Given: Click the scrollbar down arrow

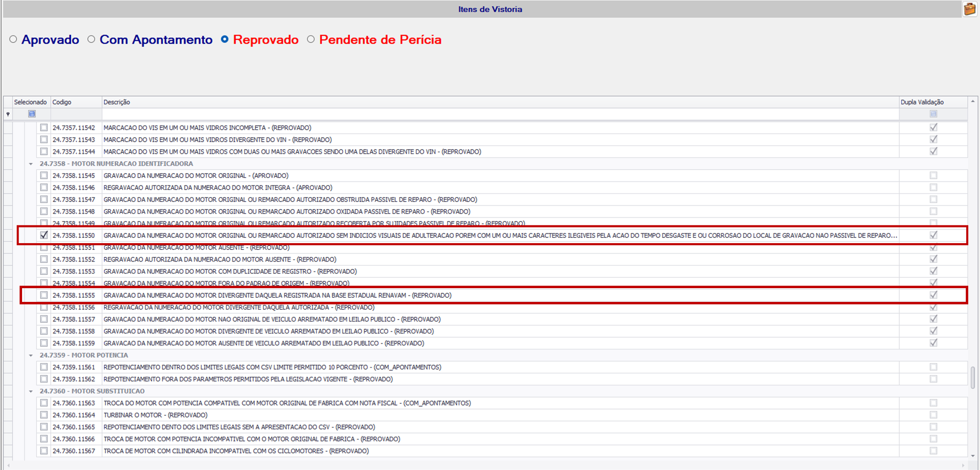Looking at the screenshot, I should pyautogui.click(x=973, y=455).
